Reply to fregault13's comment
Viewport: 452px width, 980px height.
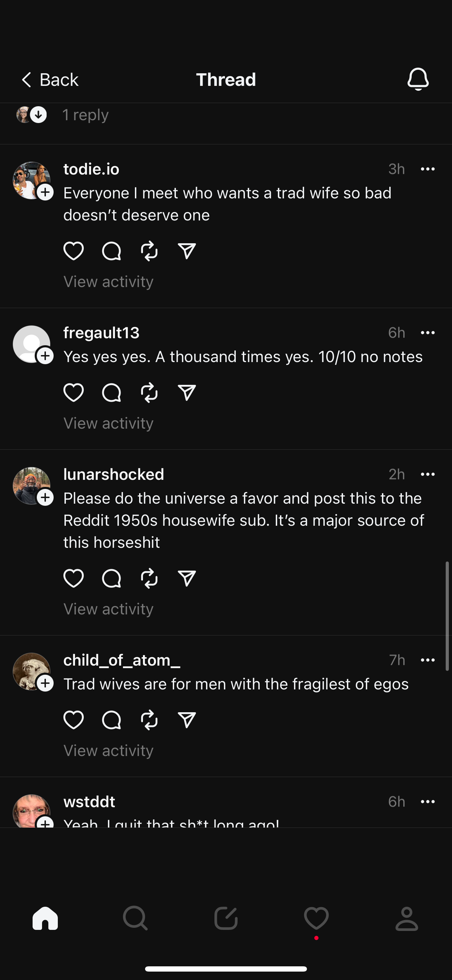pos(111,393)
